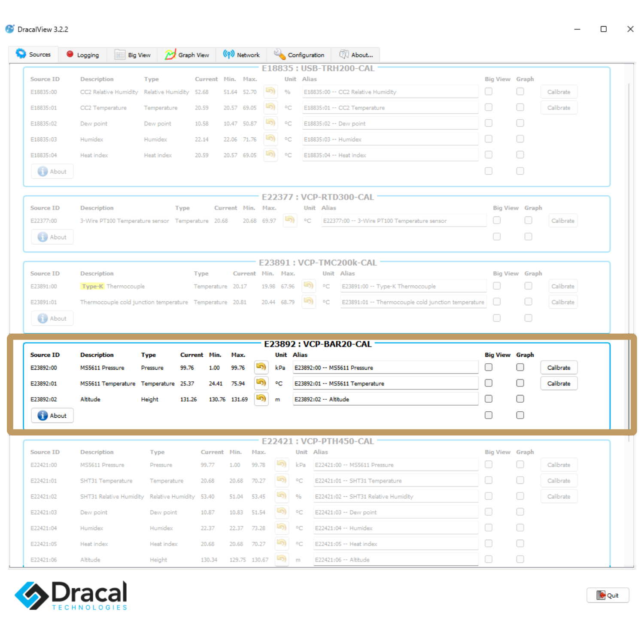Click the Dracal Technologies logo

(71, 595)
